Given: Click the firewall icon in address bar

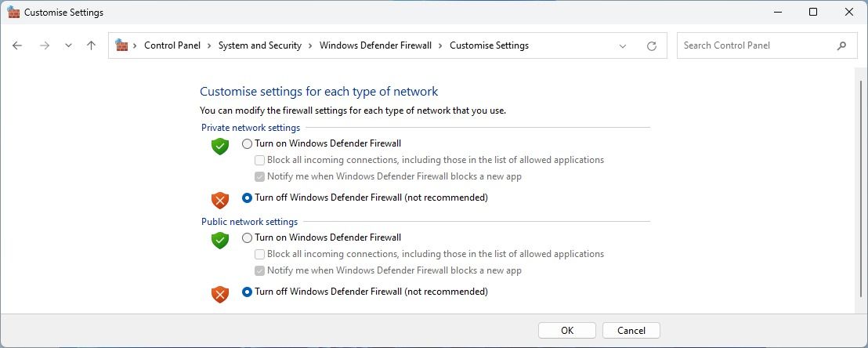Looking at the screenshot, I should click(121, 45).
